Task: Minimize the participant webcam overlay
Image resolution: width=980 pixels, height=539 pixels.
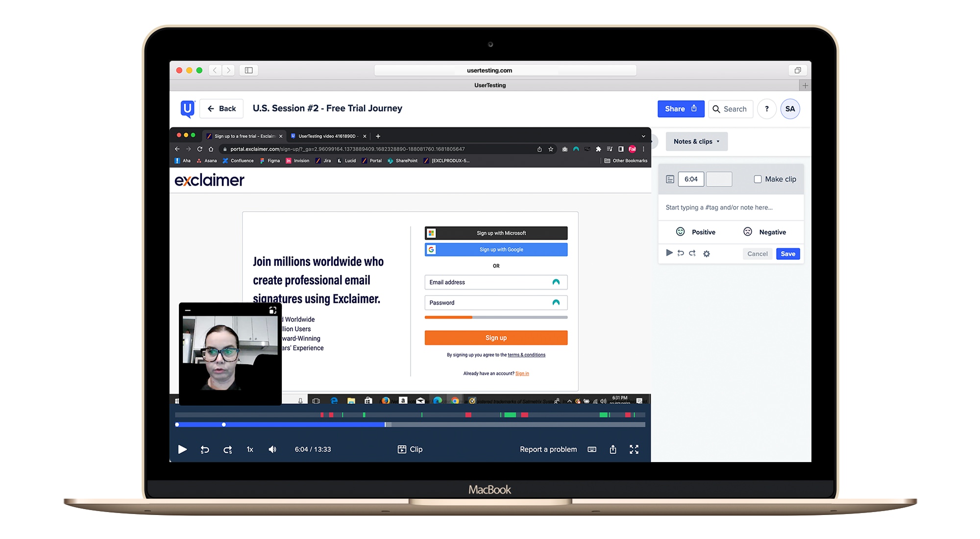Action: pyautogui.click(x=188, y=310)
